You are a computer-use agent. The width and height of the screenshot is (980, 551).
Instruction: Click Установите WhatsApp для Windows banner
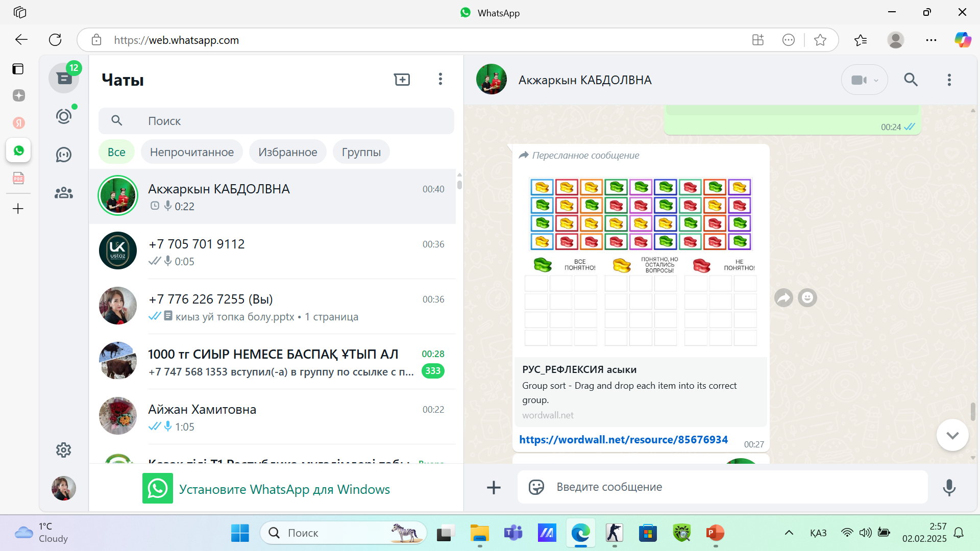(284, 489)
